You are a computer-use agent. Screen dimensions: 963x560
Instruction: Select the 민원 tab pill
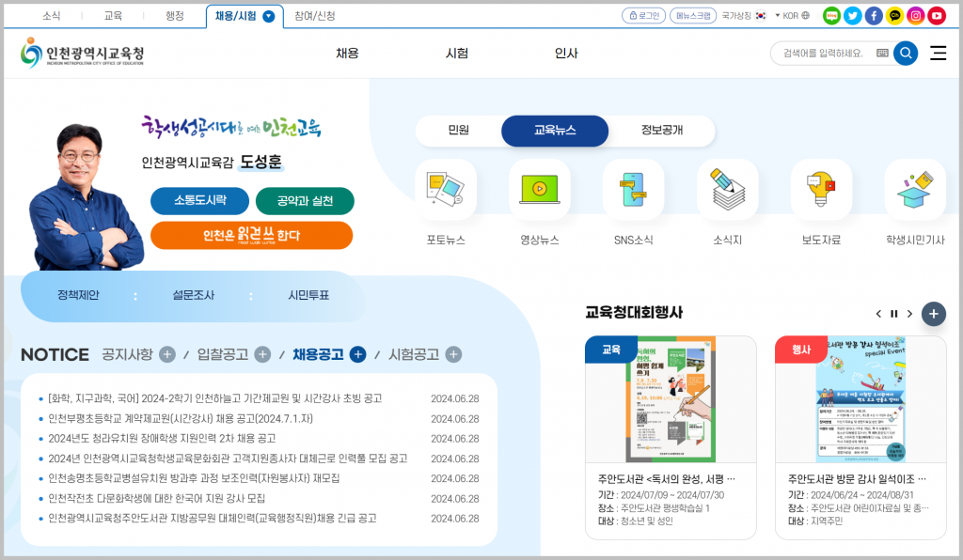point(458,130)
